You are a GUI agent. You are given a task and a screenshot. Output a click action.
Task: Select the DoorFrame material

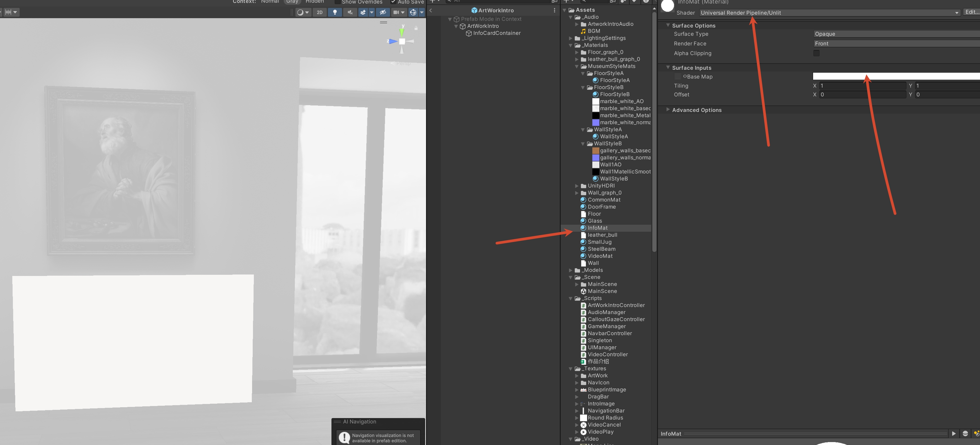pyautogui.click(x=601, y=207)
